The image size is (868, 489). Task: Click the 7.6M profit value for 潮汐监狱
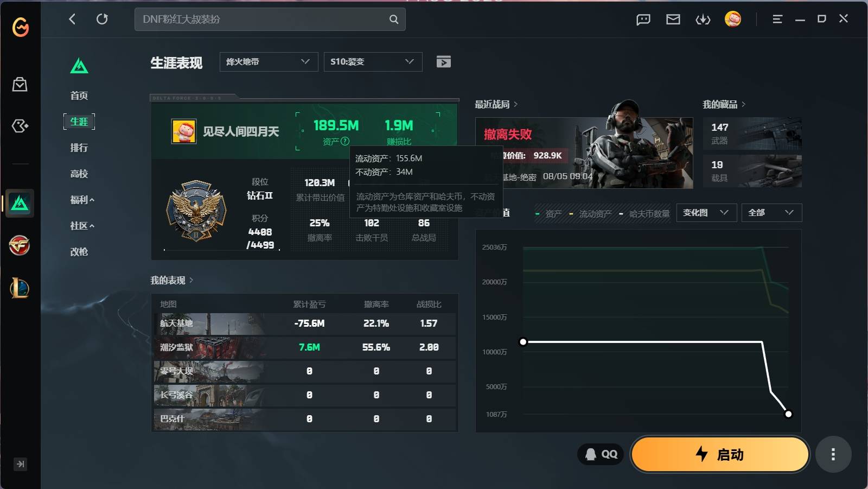click(x=309, y=347)
